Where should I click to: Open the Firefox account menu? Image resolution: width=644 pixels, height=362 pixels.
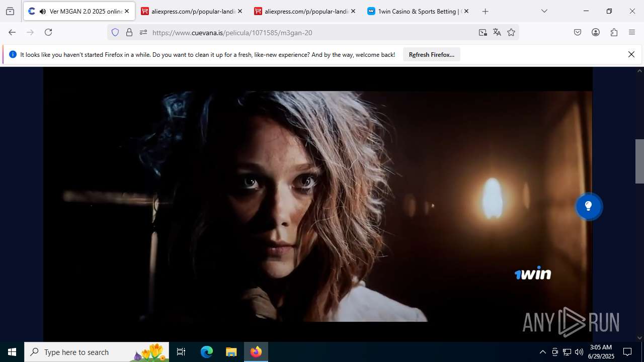point(596,32)
